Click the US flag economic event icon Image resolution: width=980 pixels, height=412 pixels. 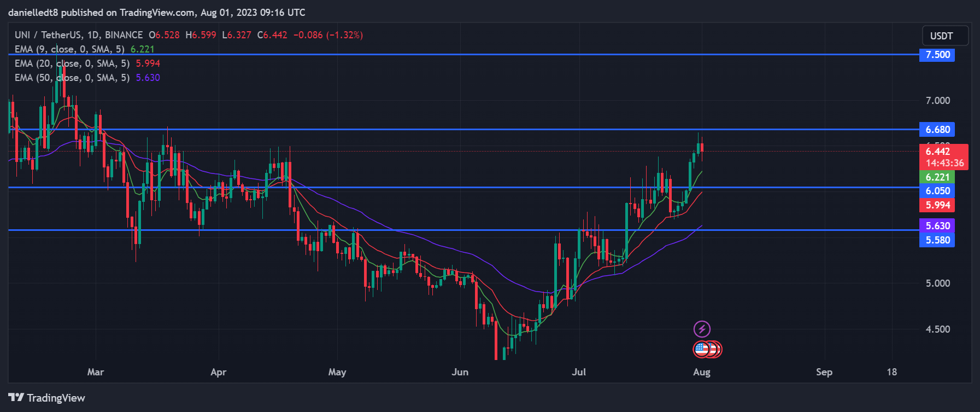click(x=701, y=349)
